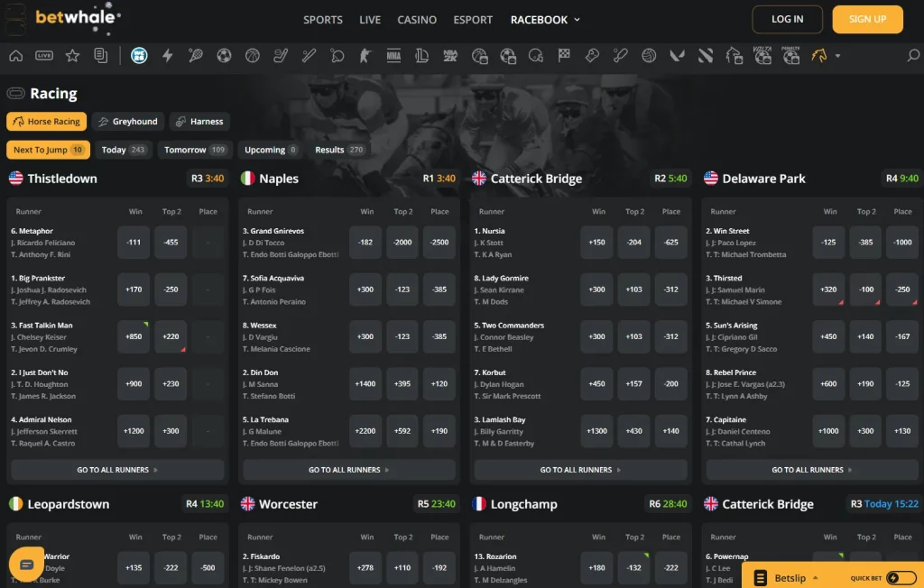
Task: Select the WC26 World Cup icon
Action: click(139, 55)
